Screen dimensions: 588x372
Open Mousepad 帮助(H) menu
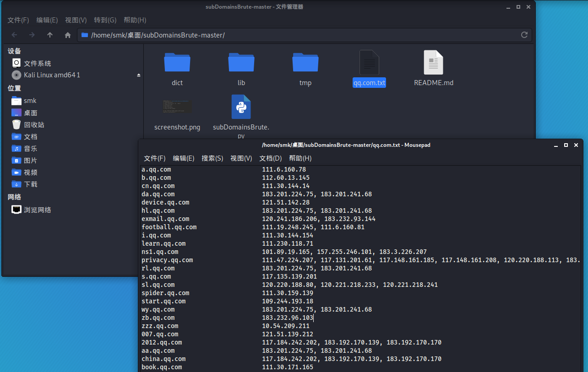(300, 158)
